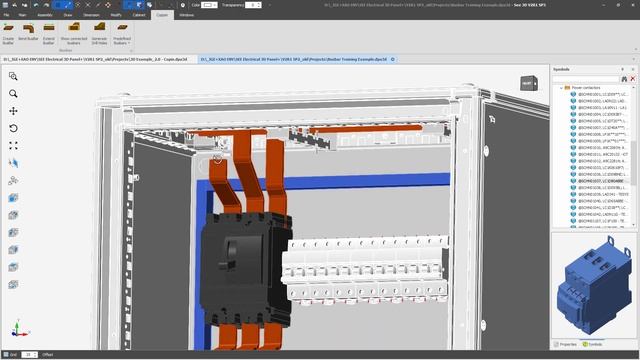640x360 pixels.
Task: Click the fifth cube view-style icon
Action: tap(13, 267)
